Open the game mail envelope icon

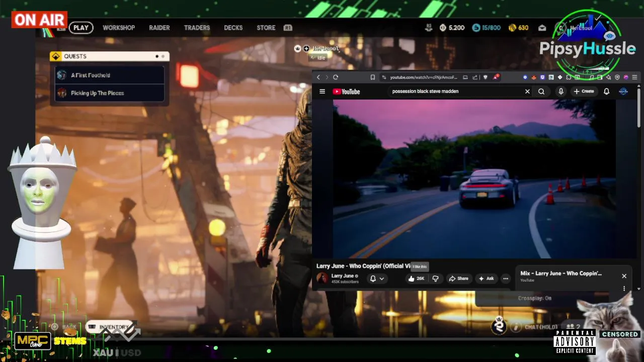(542, 28)
